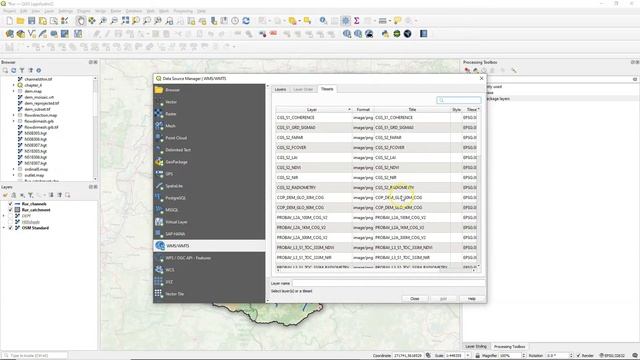Expand flowdirection.map in Browser tree
Viewport: 640px width, 360px height.
point(13,115)
